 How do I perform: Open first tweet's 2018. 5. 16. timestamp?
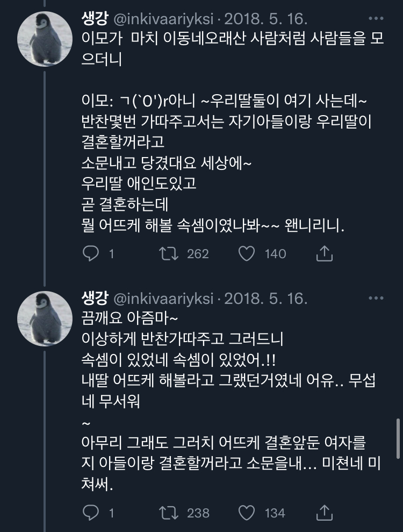pos(265,20)
